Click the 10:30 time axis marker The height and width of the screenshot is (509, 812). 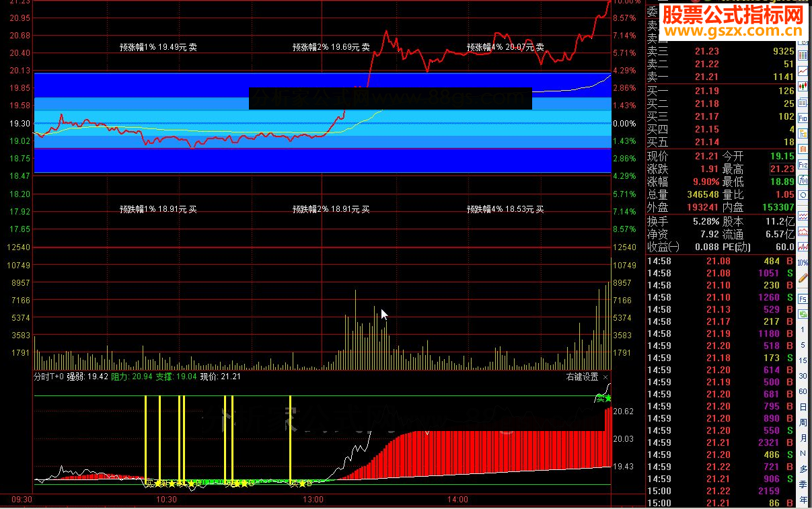pos(165,500)
